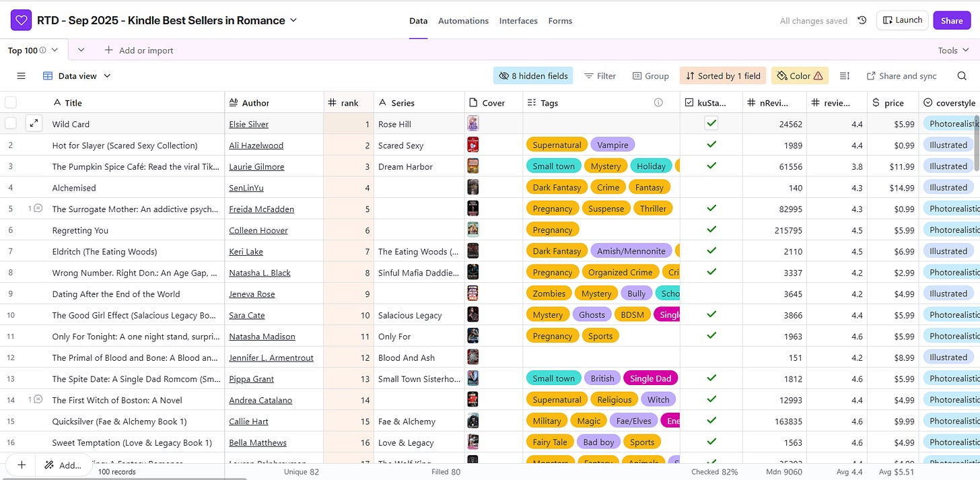Open comment on First Witch of Boston row

point(35,400)
